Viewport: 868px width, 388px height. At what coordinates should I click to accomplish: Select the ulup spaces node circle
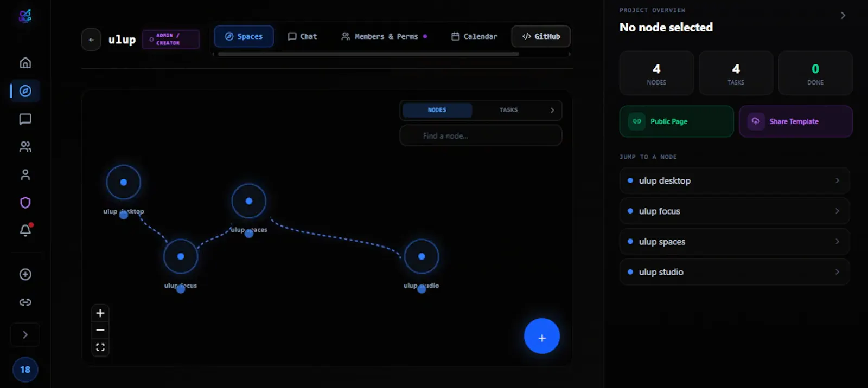[249, 201]
